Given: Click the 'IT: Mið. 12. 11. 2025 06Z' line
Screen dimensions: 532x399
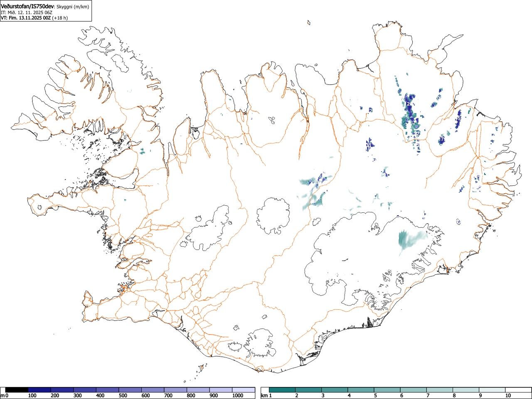Looking at the screenshot, I should (x=27, y=12).
